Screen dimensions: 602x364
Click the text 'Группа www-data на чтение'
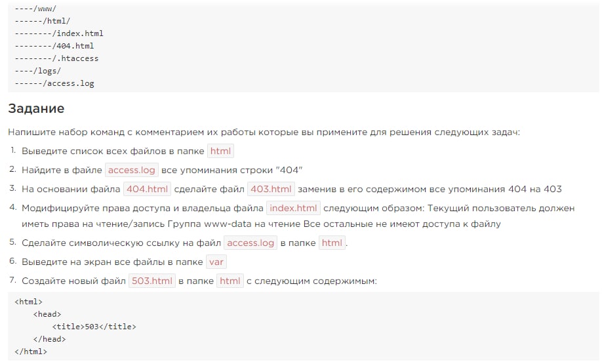tap(234, 224)
